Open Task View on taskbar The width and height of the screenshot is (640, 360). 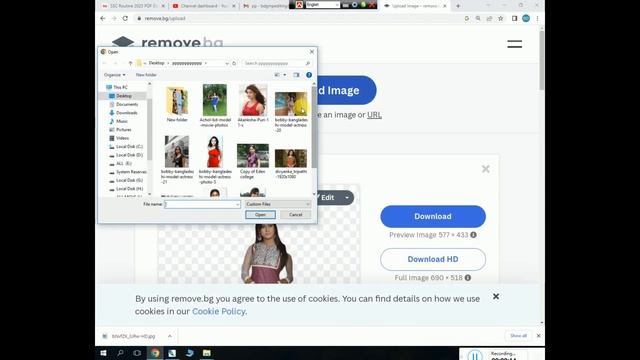click(x=138, y=353)
